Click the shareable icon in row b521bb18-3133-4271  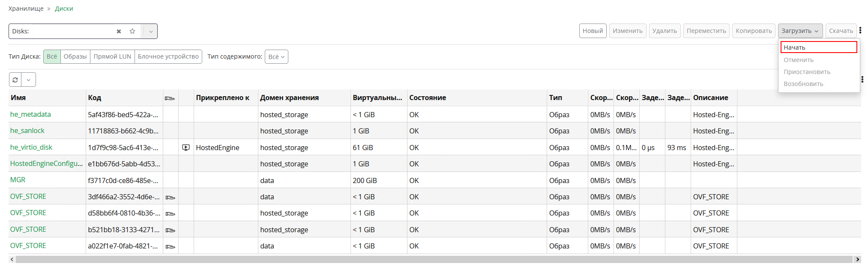coord(170,230)
